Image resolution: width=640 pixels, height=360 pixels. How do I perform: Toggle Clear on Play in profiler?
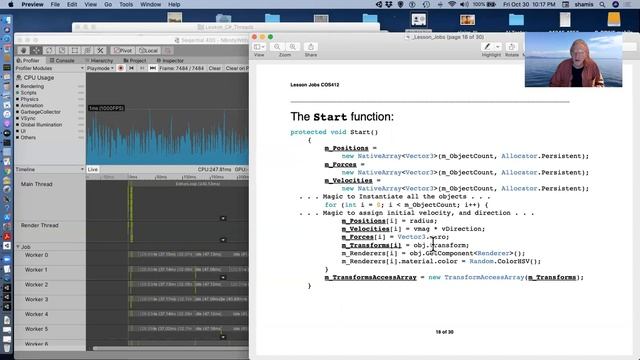(237, 68)
